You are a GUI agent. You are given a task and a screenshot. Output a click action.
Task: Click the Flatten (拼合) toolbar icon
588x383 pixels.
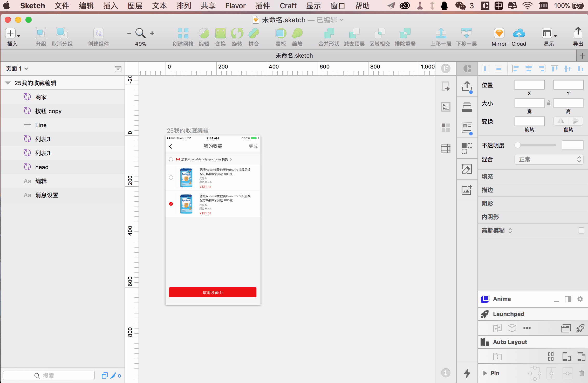254,33
